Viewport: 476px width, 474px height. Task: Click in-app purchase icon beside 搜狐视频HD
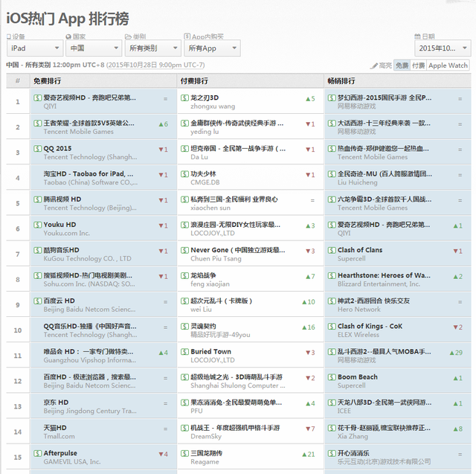38,275
